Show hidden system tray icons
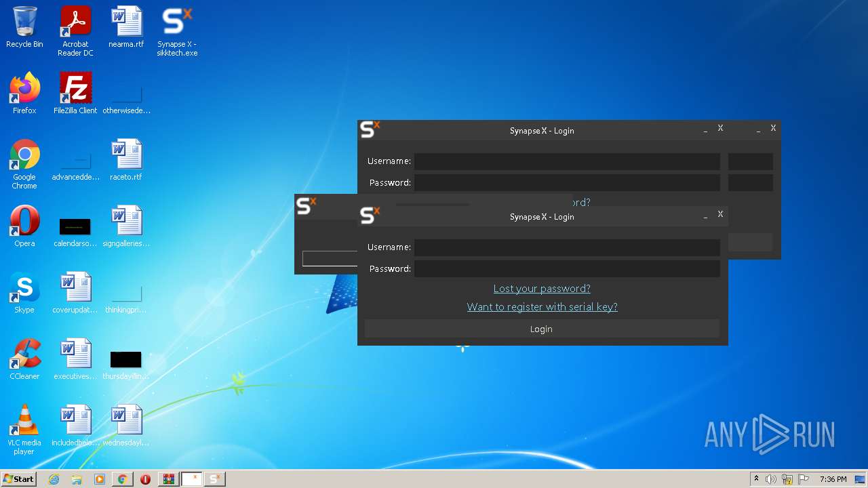This screenshot has width=868, height=488. (x=756, y=479)
